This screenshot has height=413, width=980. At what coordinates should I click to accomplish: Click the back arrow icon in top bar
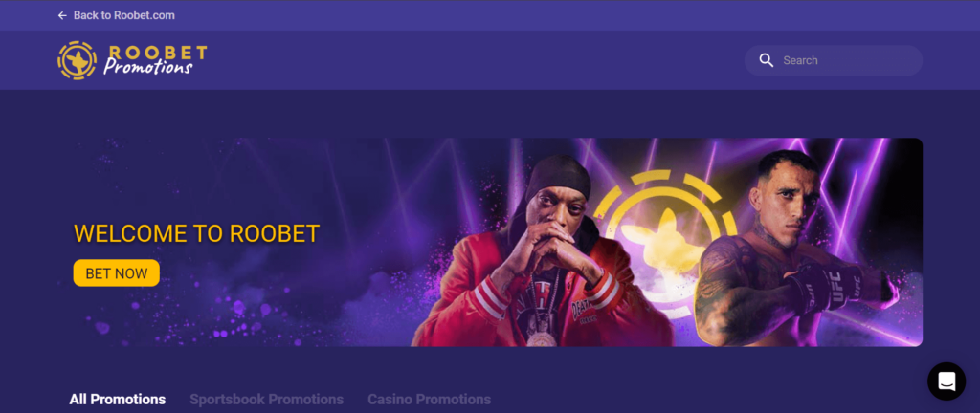[x=62, y=15]
